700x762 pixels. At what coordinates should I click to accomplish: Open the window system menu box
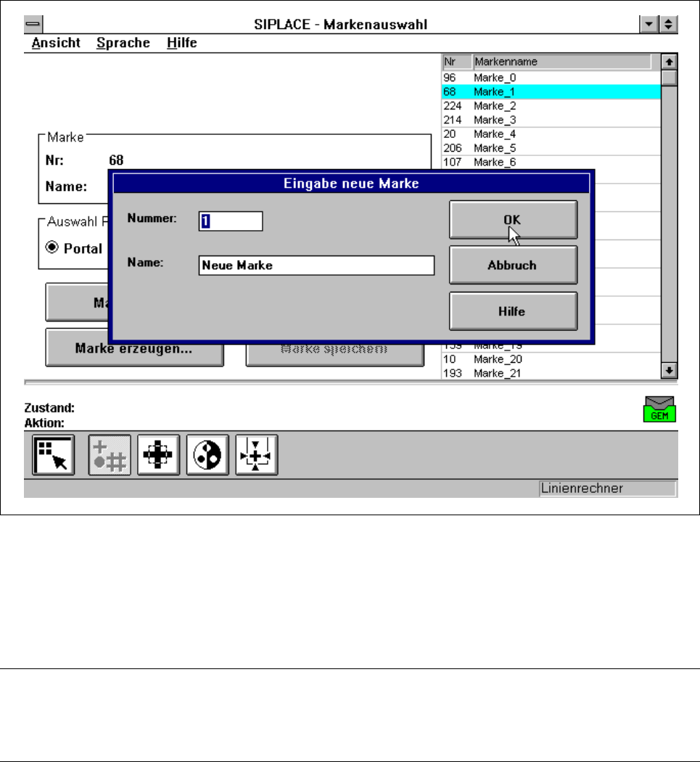(33, 24)
